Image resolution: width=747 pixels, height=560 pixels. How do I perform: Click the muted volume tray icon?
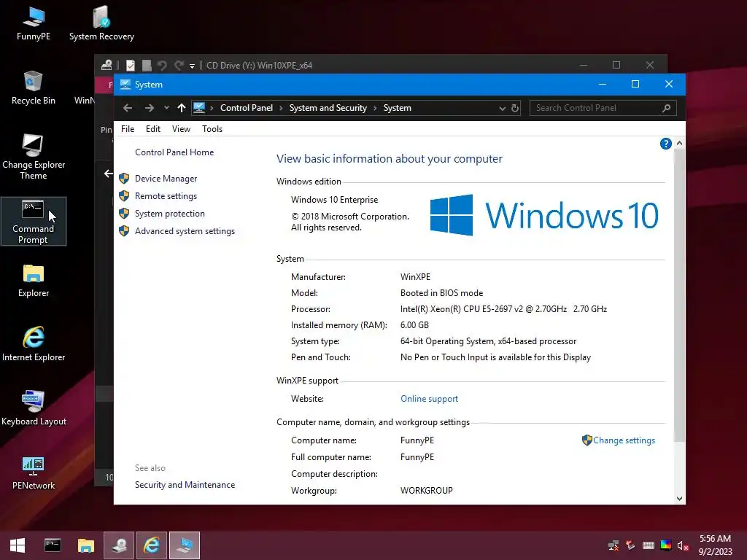[x=683, y=545]
